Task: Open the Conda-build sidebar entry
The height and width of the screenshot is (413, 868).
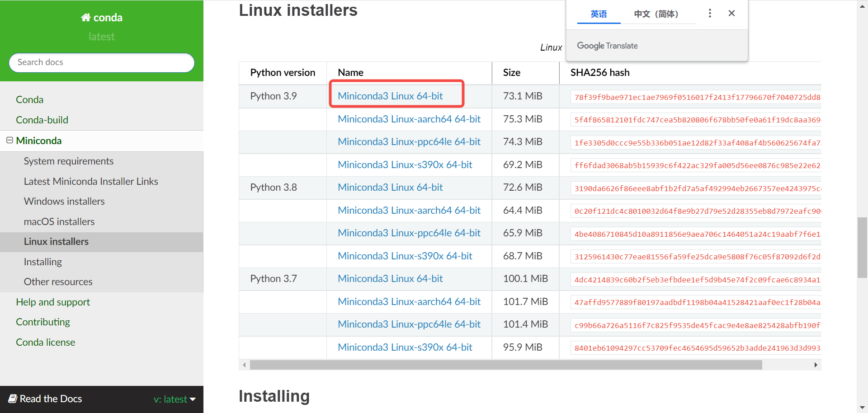Action: click(x=42, y=120)
